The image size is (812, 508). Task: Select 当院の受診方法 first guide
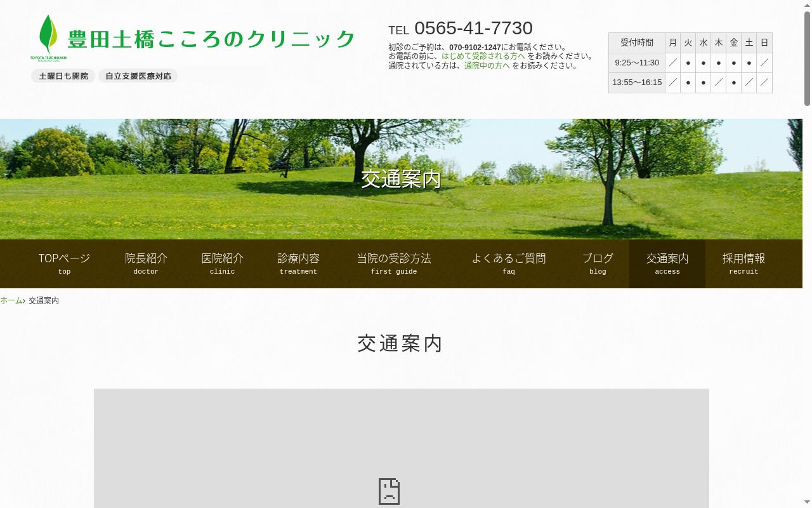(x=394, y=264)
